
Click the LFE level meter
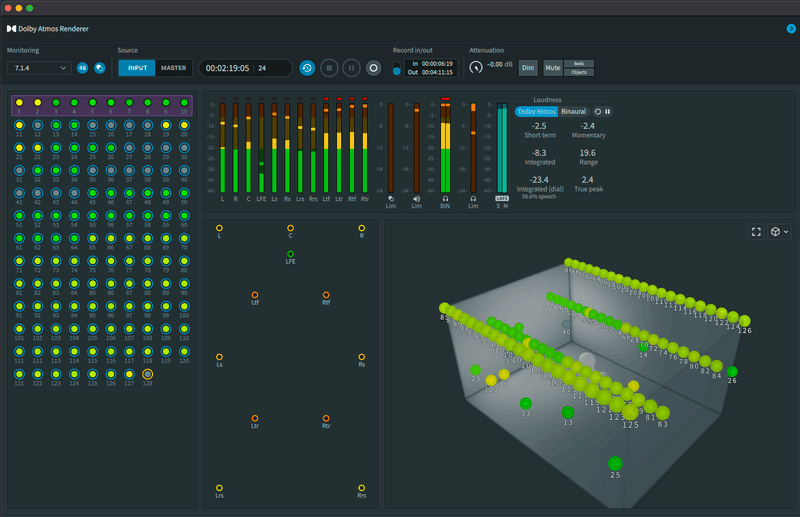pyautogui.click(x=261, y=148)
